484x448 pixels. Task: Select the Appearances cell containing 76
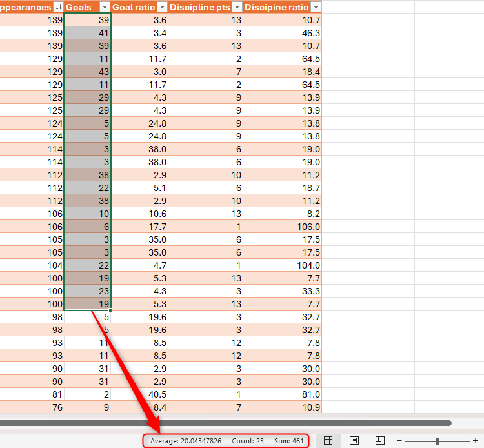click(x=32, y=407)
